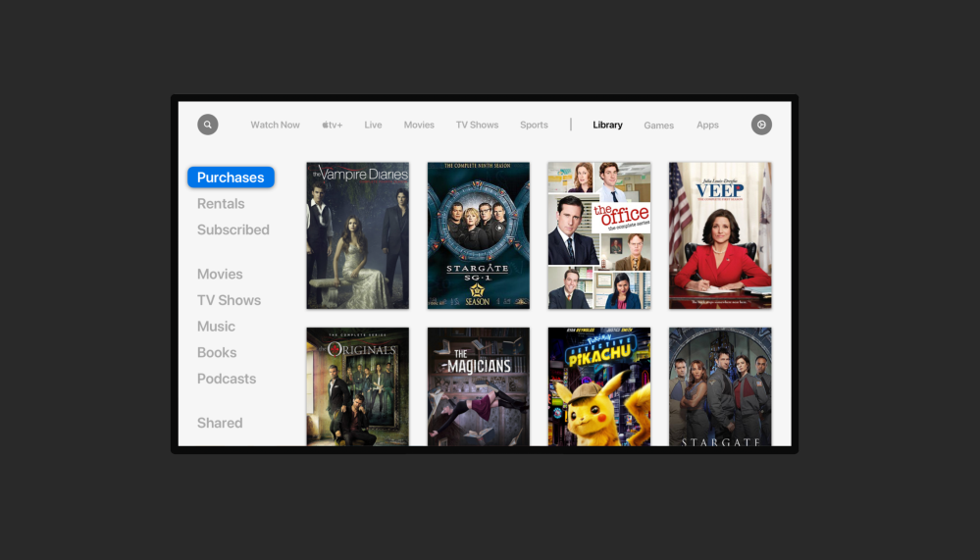Filter library by Music

[216, 327]
